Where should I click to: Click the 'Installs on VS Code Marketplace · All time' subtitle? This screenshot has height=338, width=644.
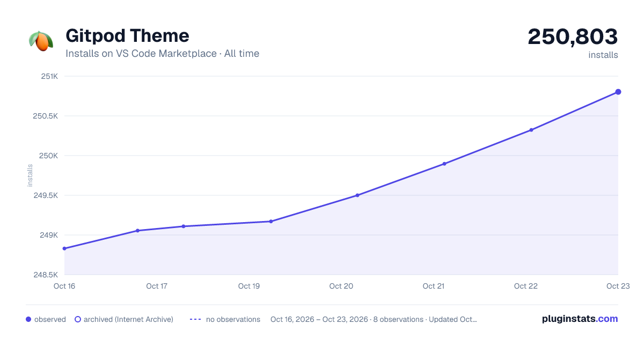point(162,54)
